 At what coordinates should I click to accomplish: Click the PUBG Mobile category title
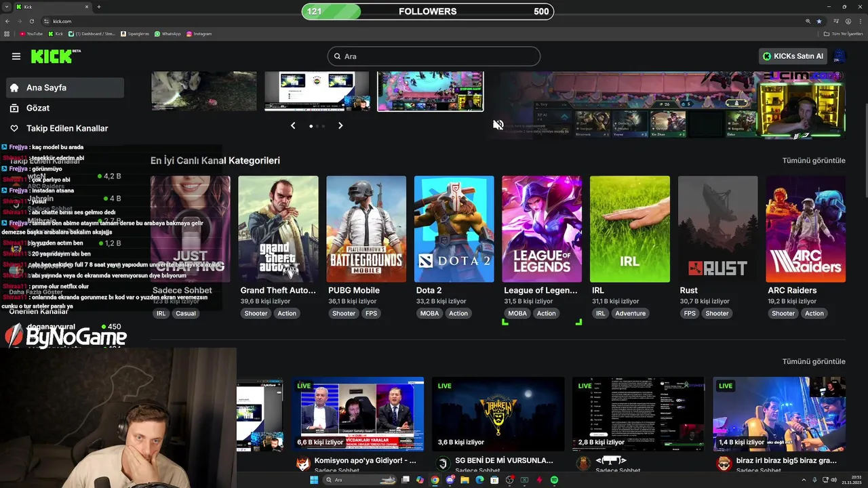[x=354, y=290]
